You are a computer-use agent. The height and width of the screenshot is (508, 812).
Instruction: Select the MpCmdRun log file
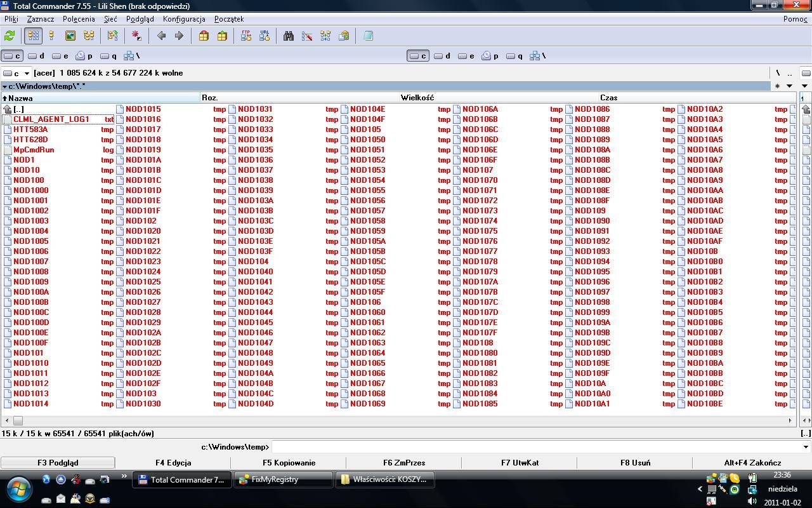point(58,150)
